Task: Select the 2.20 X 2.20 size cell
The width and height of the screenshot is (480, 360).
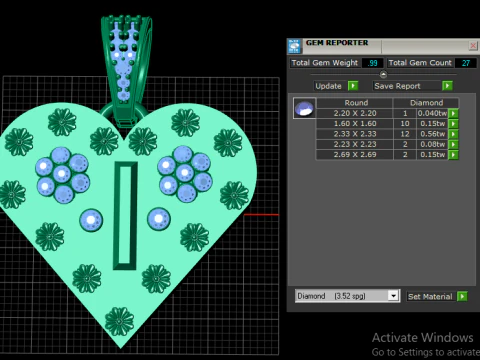Action: pos(355,113)
